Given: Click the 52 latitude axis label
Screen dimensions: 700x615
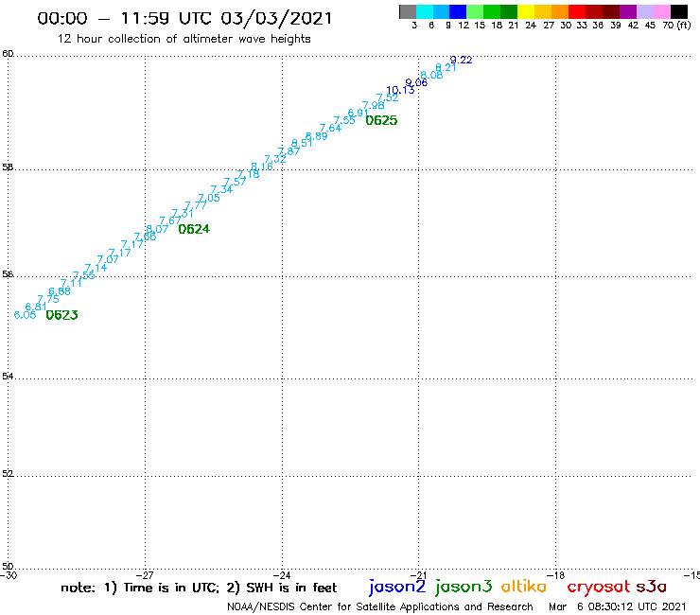Looking at the screenshot, I should pos(8,474).
